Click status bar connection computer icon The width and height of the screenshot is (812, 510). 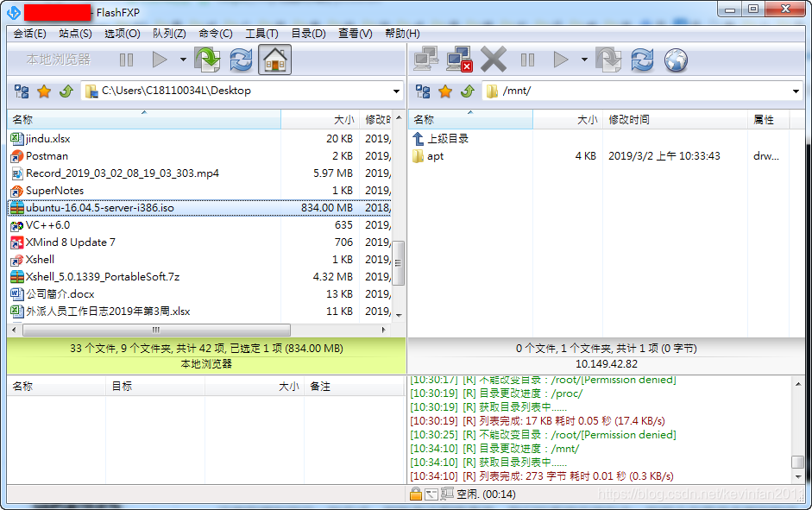pos(447,494)
